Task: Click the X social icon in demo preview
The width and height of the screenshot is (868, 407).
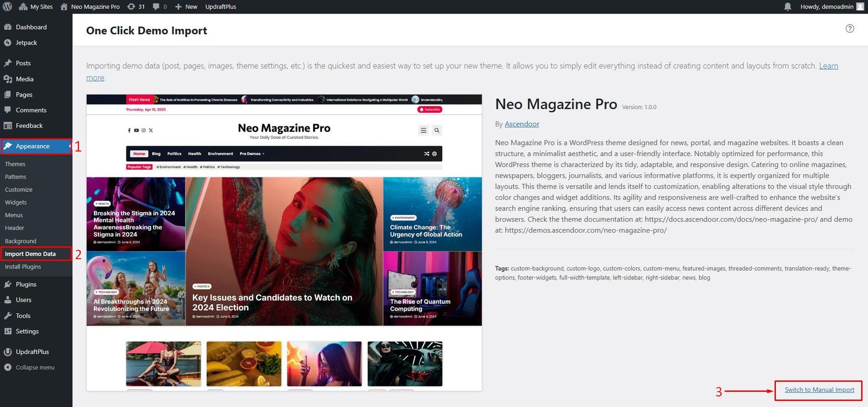Action: 151,130
